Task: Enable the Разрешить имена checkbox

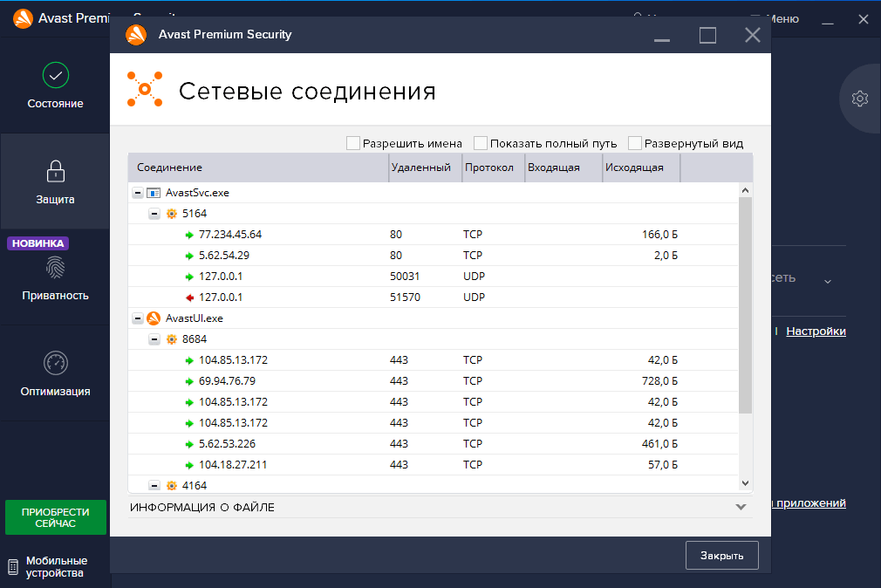Action: [x=353, y=143]
